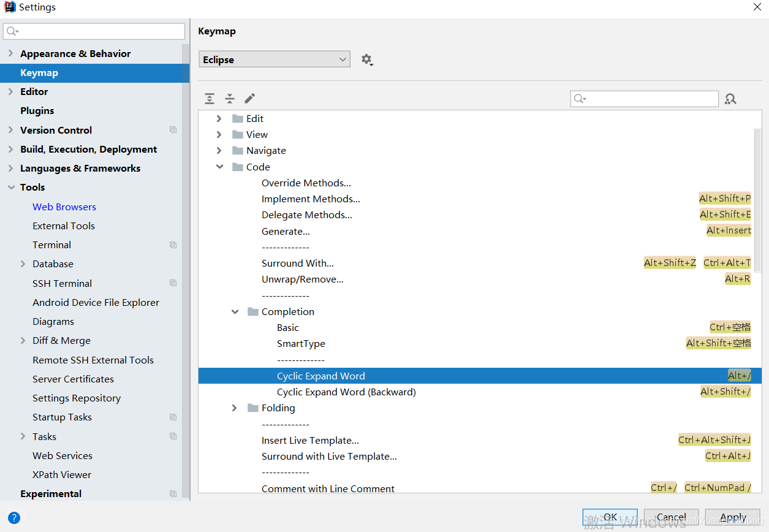Click the View folder icon in keymap tree
Image resolution: width=769 pixels, height=532 pixels.
coord(238,134)
